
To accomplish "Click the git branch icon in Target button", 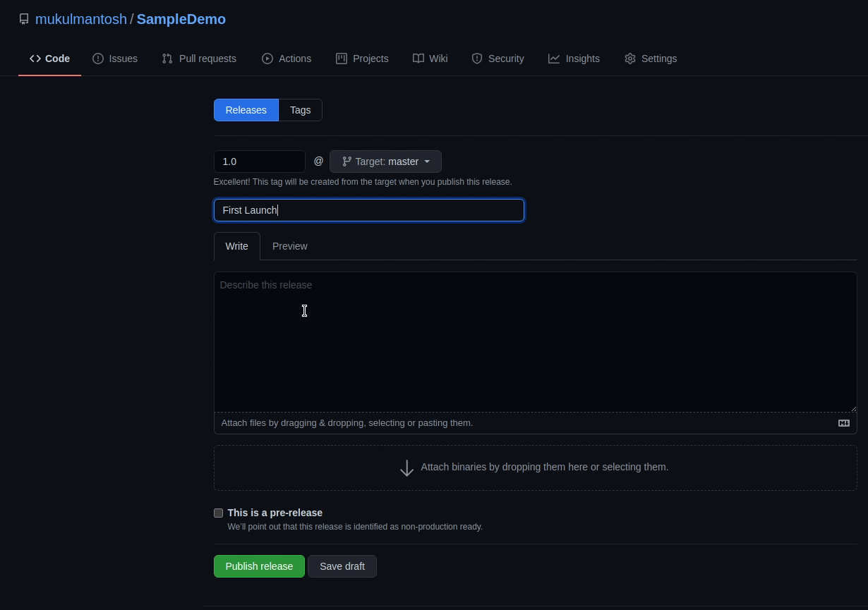I will [346, 161].
